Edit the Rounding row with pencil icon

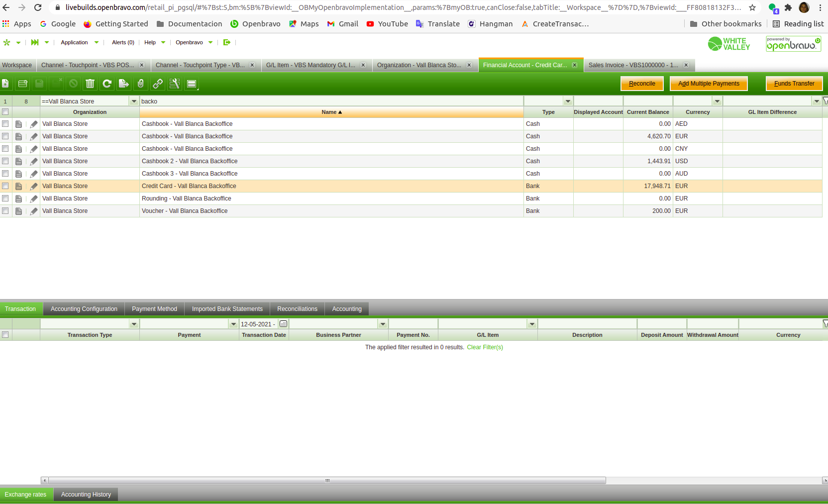click(x=34, y=199)
